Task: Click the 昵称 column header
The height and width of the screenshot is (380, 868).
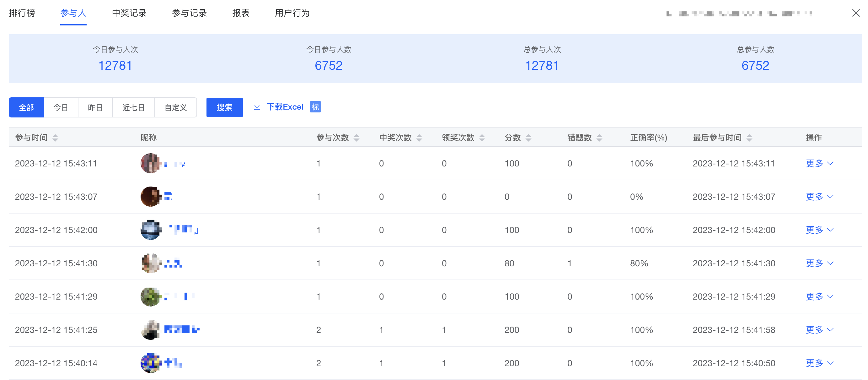Action: pos(149,138)
